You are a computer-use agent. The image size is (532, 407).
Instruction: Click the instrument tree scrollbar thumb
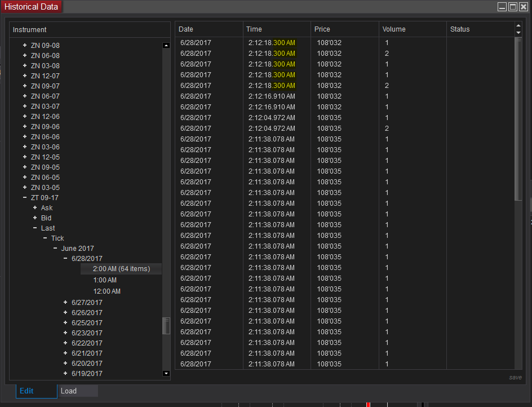[166, 326]
